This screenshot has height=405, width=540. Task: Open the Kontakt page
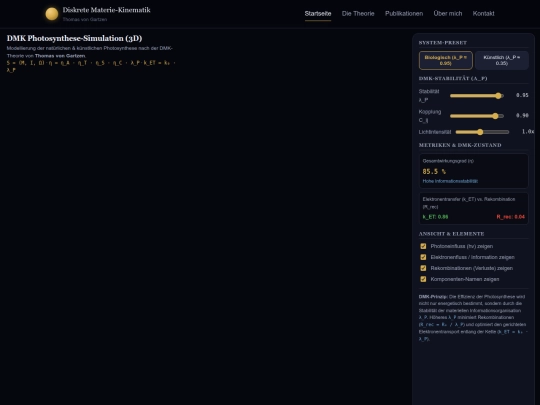click(483, 13)
